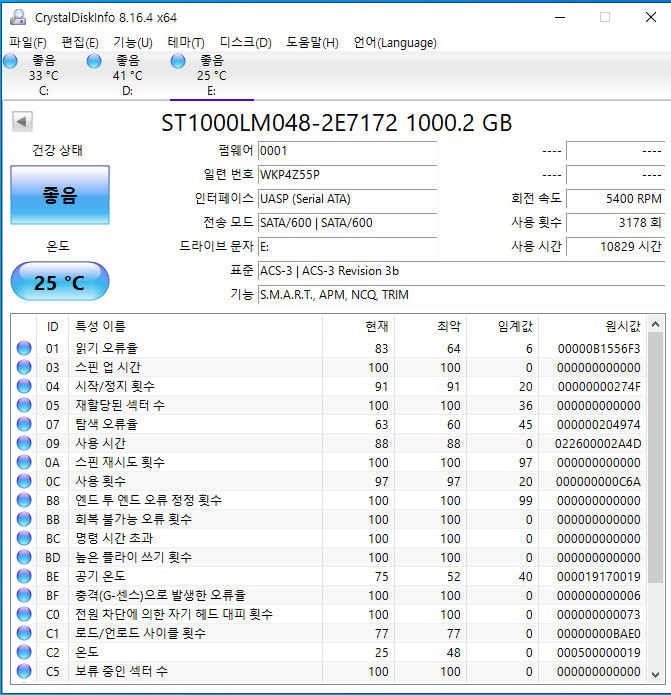Open the 편집(E) menu
This screenshot has width=671, height=695.
click(80, 43)
